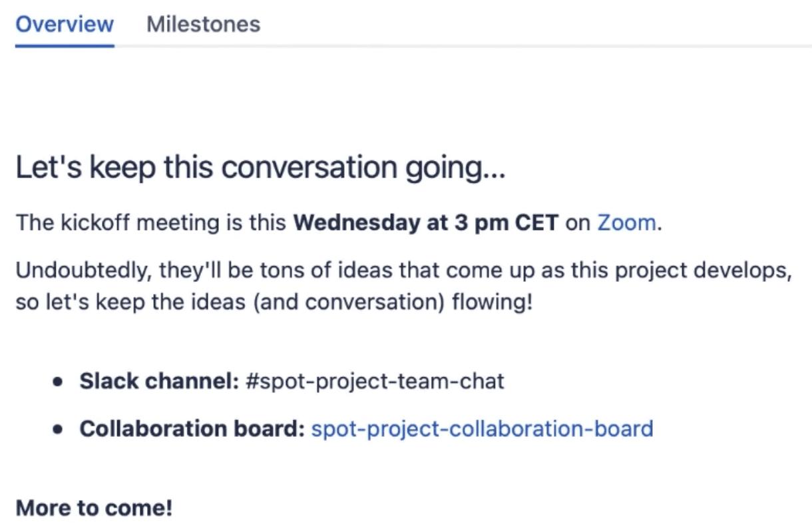Viewport: 812px width, 528px height.
Task: Click the blue underline beneath Overview tab
Action: click(x=65, y=46)
